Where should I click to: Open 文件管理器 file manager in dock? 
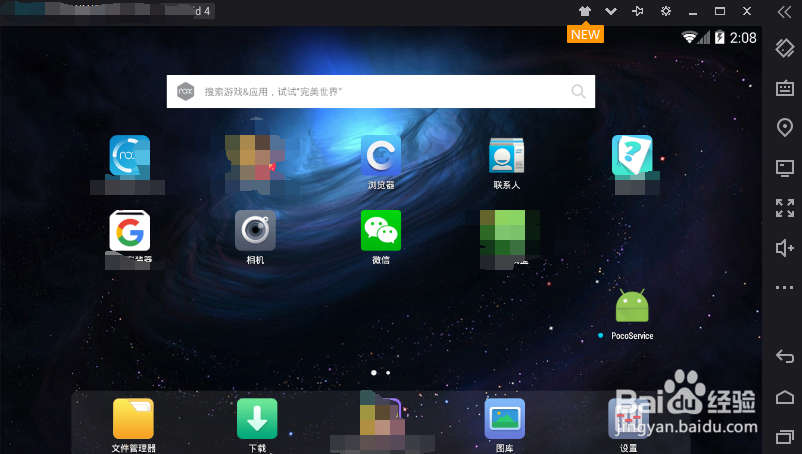coord(133,418)
